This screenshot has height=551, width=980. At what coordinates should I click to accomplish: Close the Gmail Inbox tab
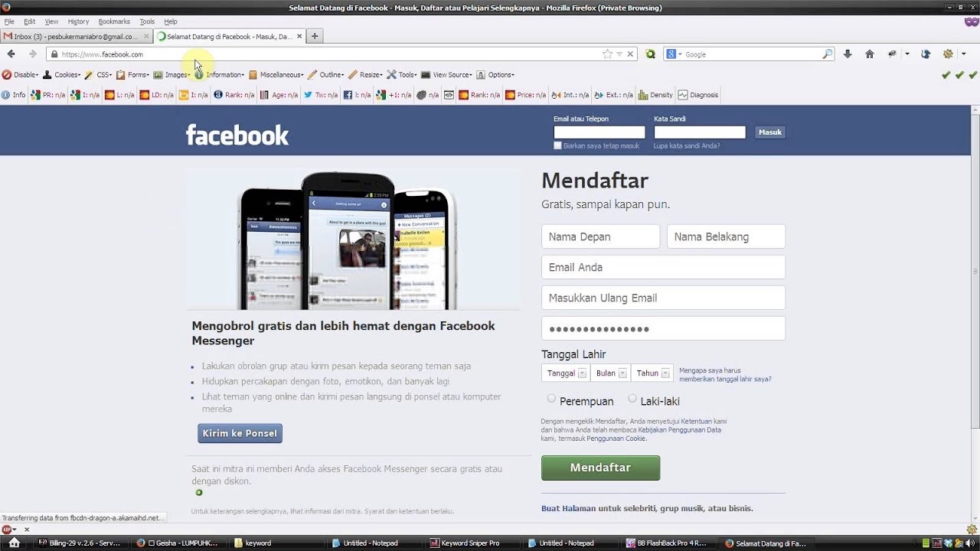[146, 36]
